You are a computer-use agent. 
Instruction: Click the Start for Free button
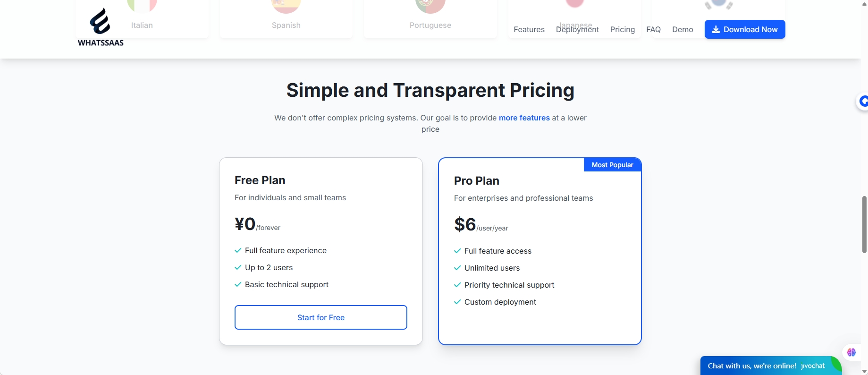[321, 317]
